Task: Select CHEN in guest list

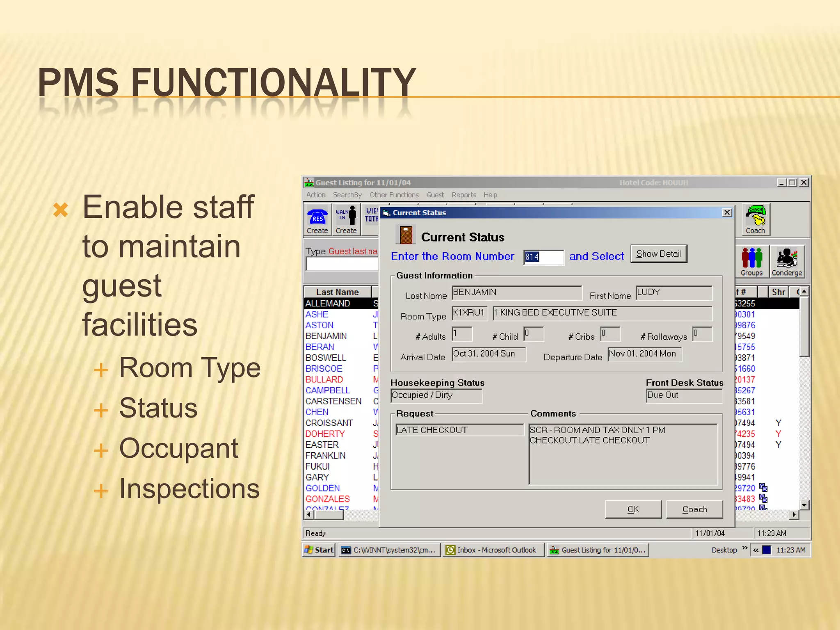Action: point(317,412)
